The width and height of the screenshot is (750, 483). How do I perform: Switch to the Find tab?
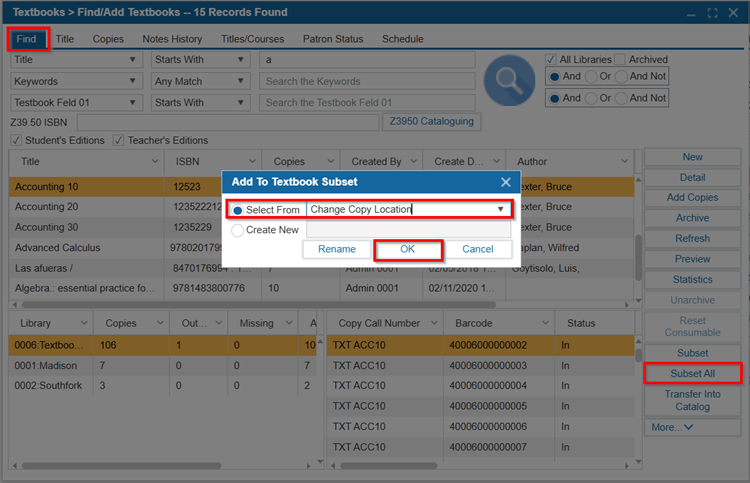point(26,39)
